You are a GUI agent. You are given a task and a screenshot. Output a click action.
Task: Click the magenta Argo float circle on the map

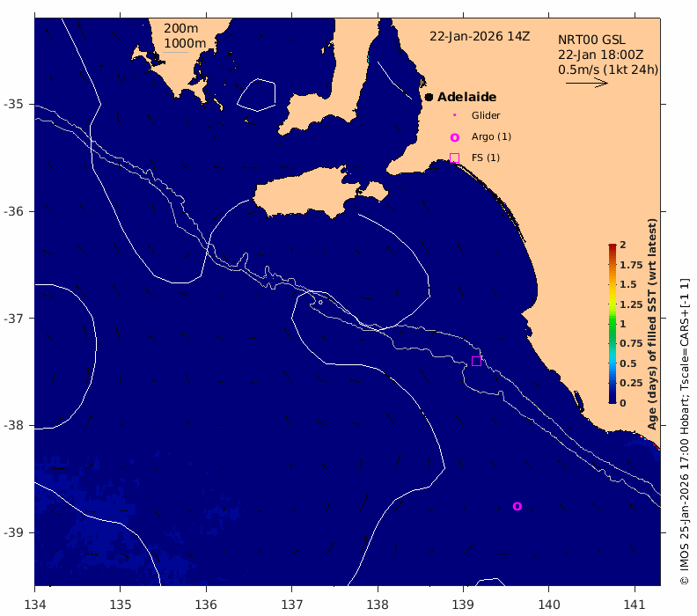click(x=517, y=506)
